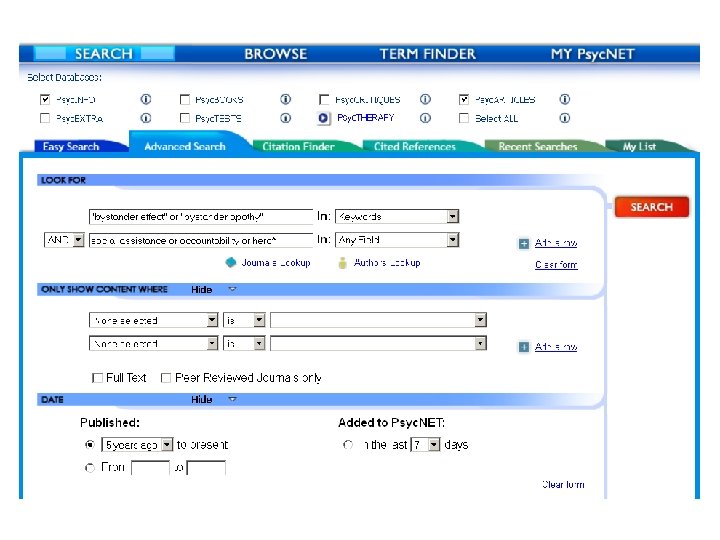Open the TERM FINDER navigation item

[x=428, y=54]
